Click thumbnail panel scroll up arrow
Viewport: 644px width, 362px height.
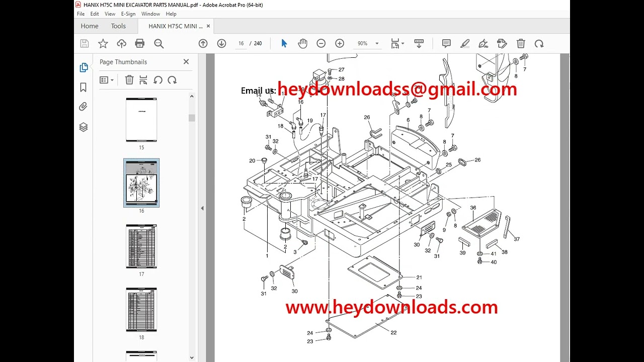point(192,96)
